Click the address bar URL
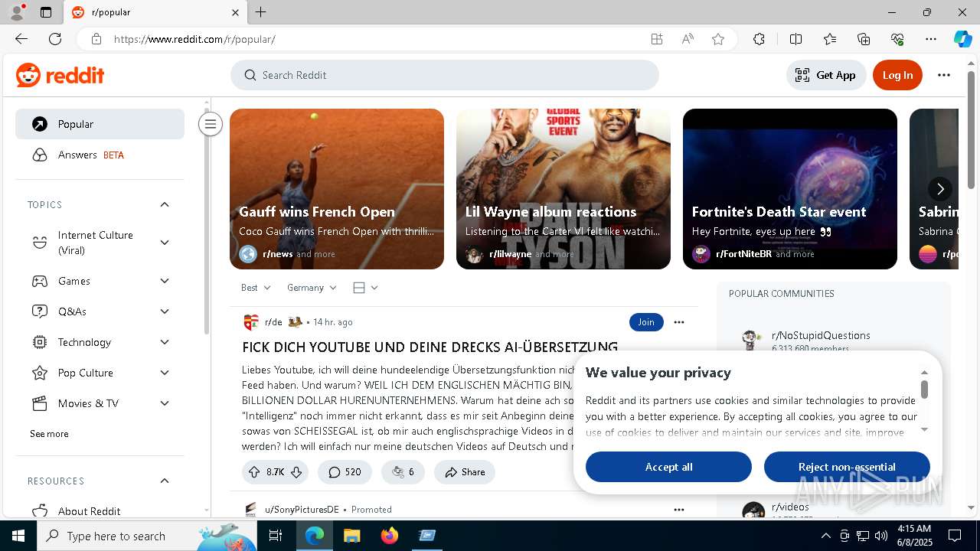Screen dimensions: 980x551 point(194,39)
